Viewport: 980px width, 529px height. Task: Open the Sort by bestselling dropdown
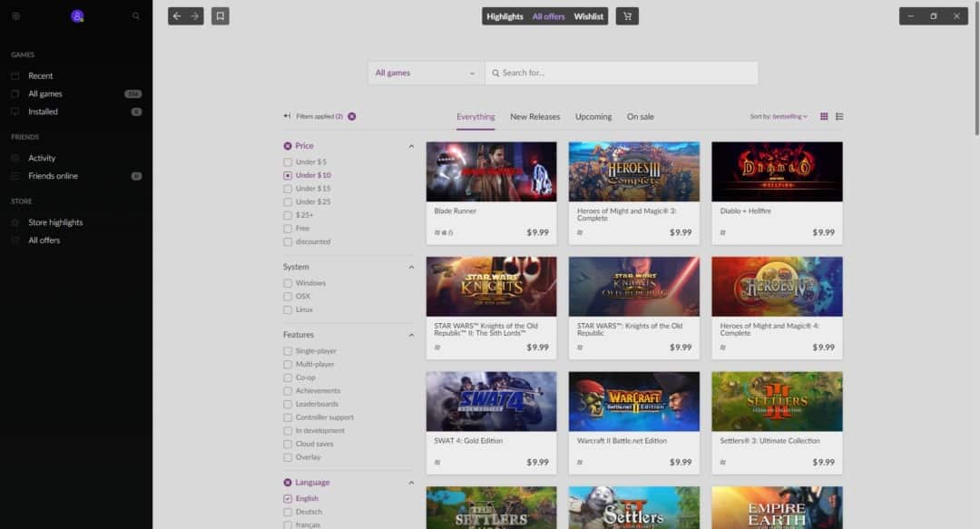click(779, 116)
